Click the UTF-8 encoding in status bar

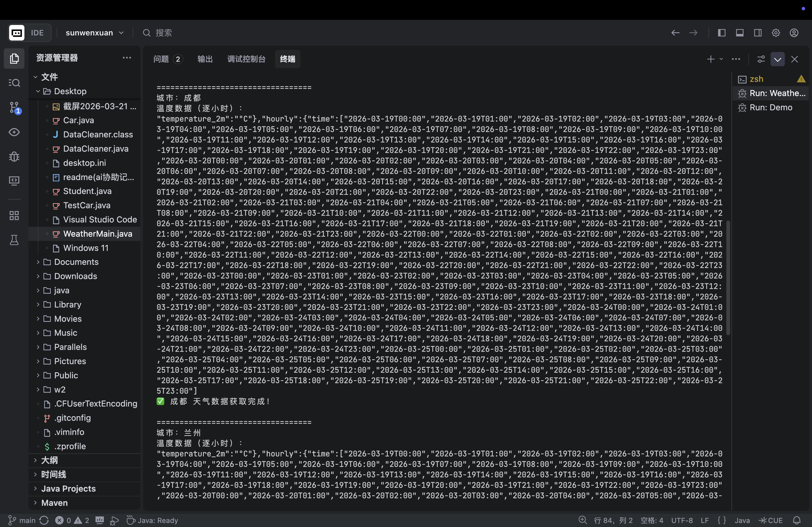tap(682, 520)
